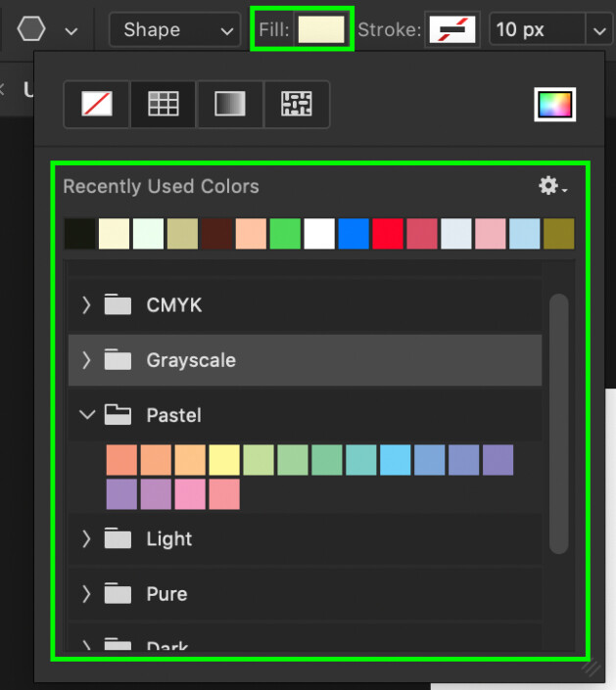
Task: Click the Stroke color box
Action: click(452, 30)
